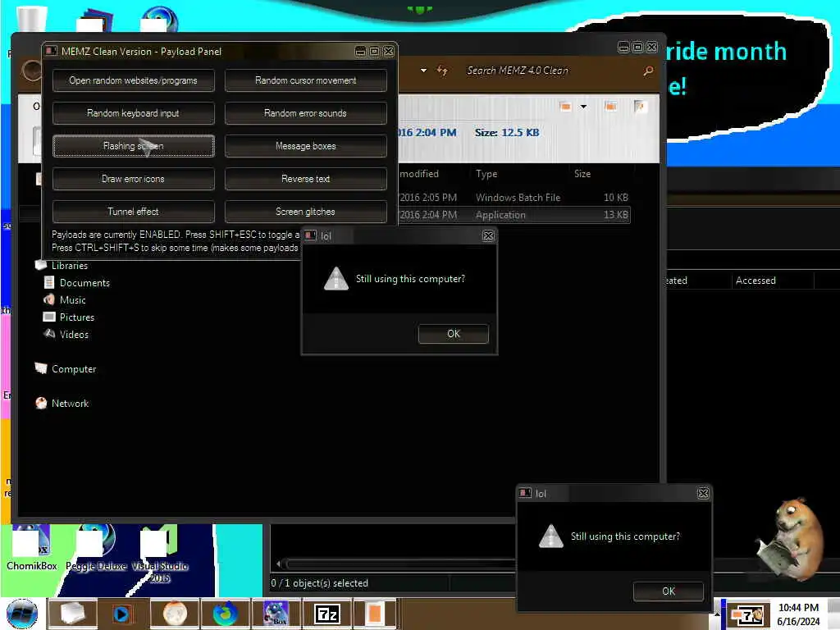Viewport: 840px width, 630px height.
Task: Open the media player taskbar icon
Action: point(124,614)
